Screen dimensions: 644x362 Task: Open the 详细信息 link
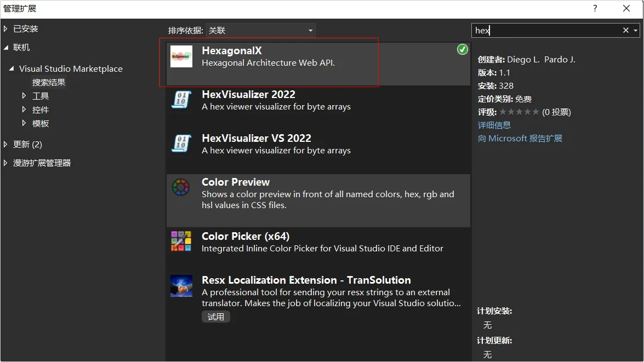tap(494, 125)
